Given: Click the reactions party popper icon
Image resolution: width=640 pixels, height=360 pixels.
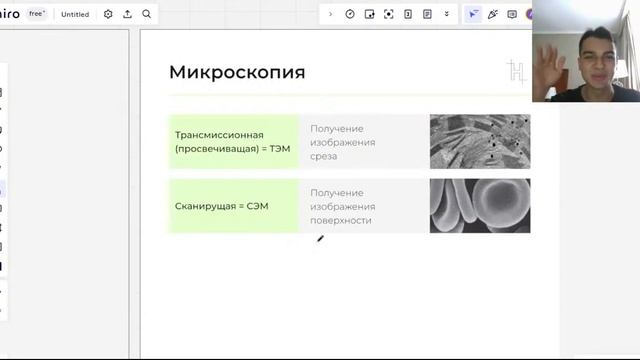Looking at the screenshot, I should tap(493, 14).
